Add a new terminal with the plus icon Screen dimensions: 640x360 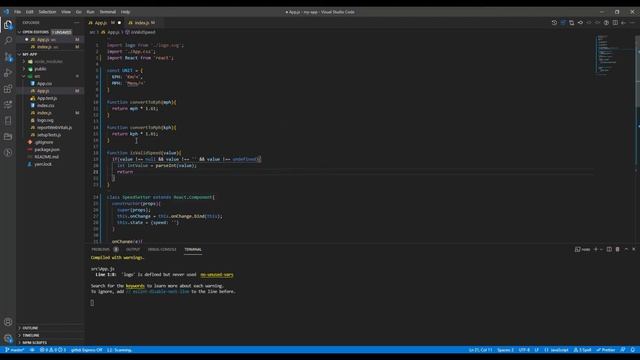tap(596, 249)
